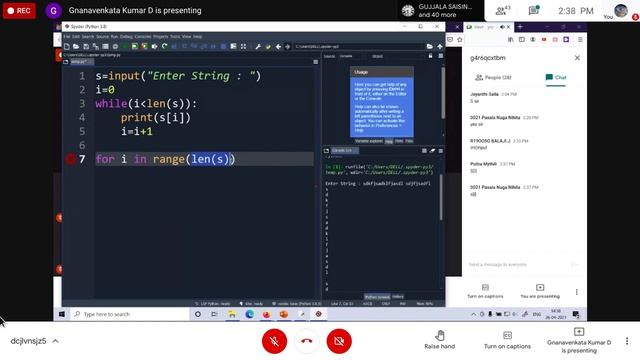
Task: Toggle microphone mute button
Action: coord(274,341)
